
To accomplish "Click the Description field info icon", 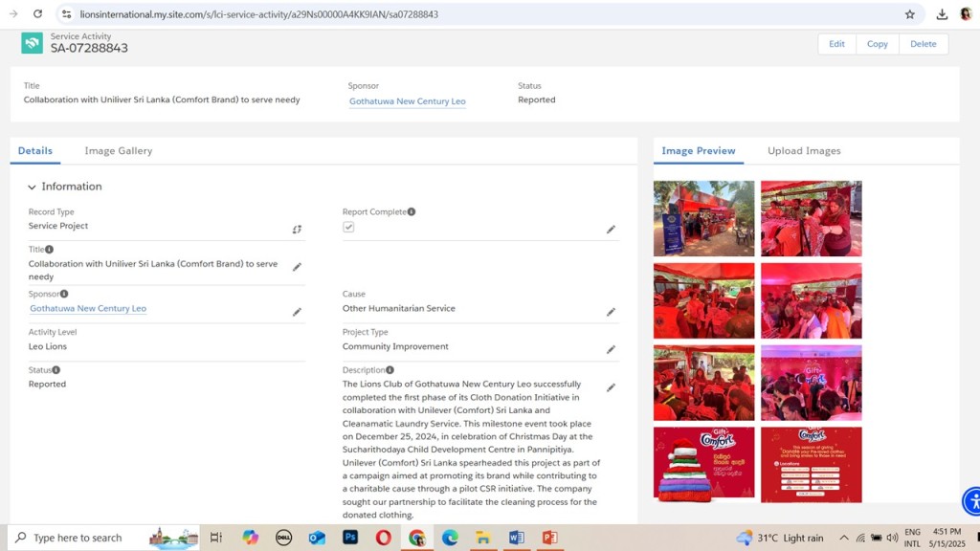I will 390,370.
